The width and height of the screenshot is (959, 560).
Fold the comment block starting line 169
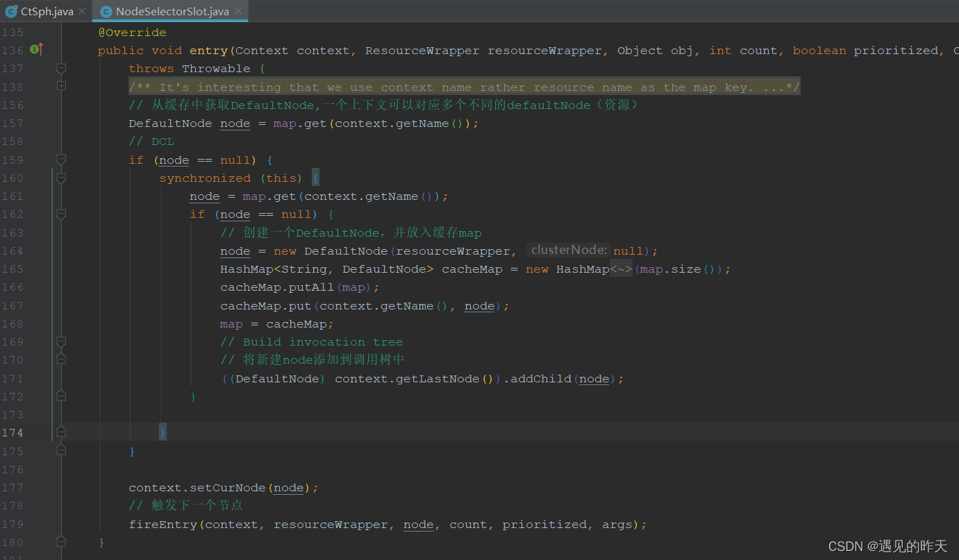click(x=61, y=341)
